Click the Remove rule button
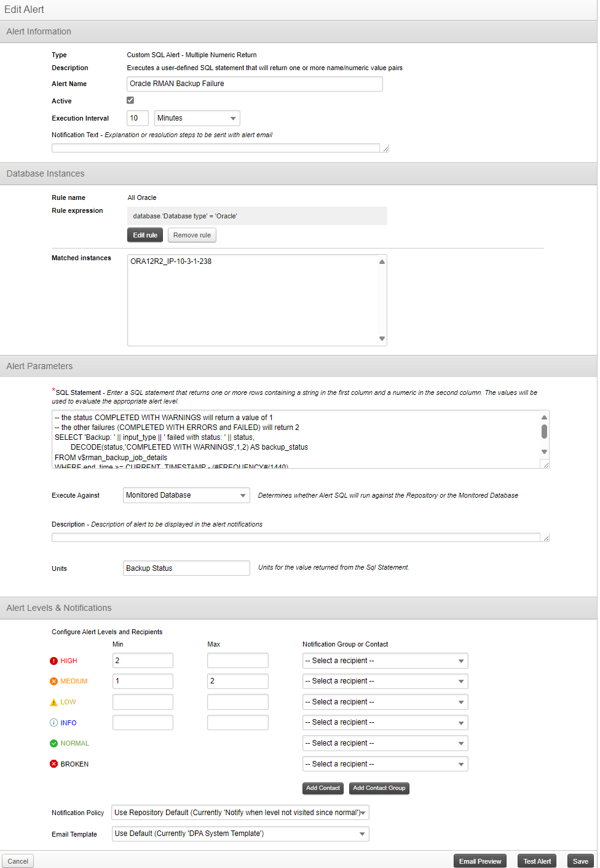 [x=192, y=235]
